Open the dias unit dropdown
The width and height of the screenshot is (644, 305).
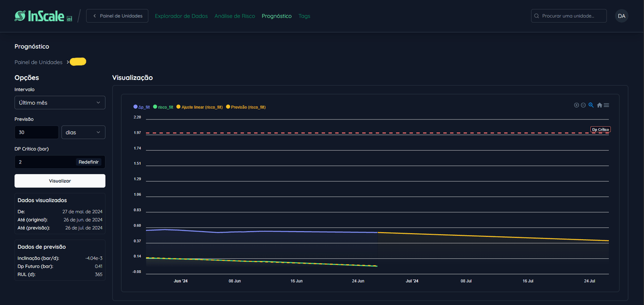(x=83, y=132)
